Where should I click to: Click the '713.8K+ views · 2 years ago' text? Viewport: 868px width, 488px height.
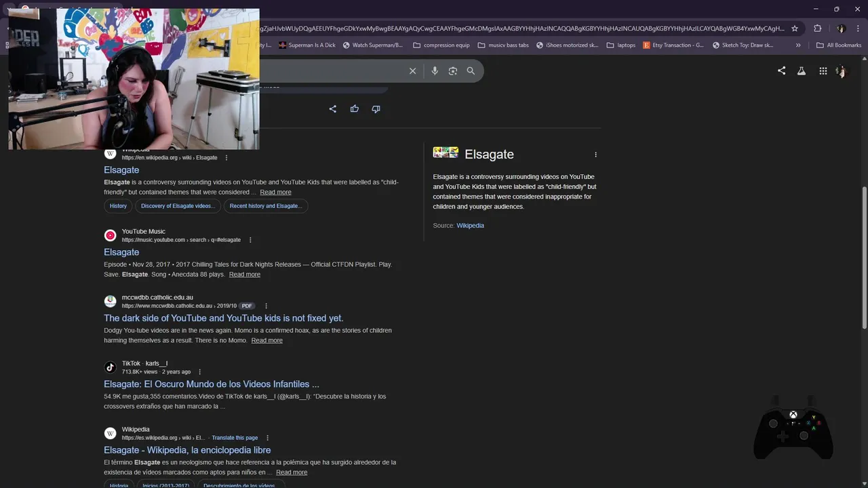[156, 372]
